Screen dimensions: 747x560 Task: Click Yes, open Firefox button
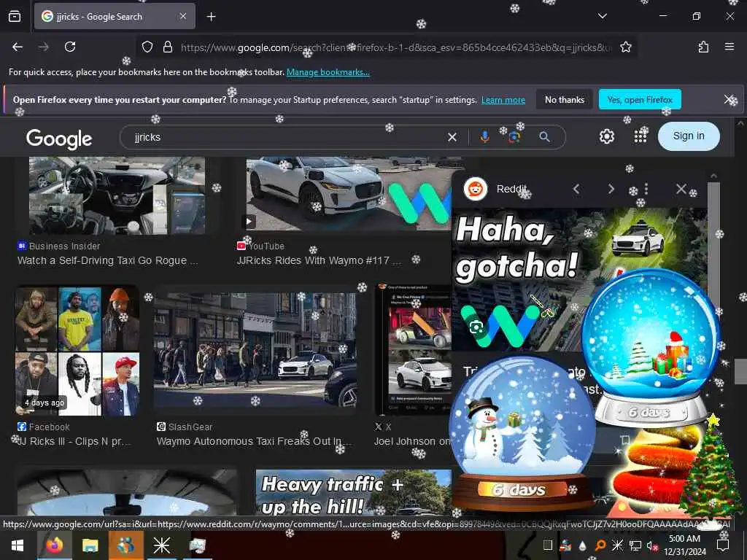(640, 99)
